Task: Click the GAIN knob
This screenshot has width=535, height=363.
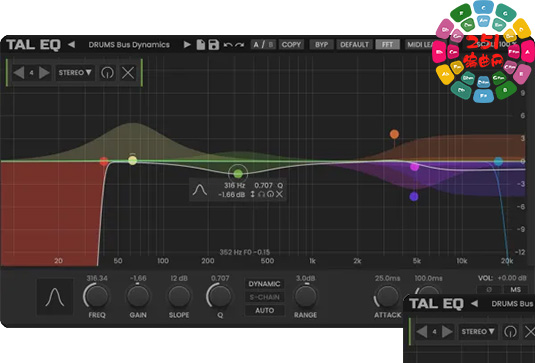Action: click(x=138, y=296)
